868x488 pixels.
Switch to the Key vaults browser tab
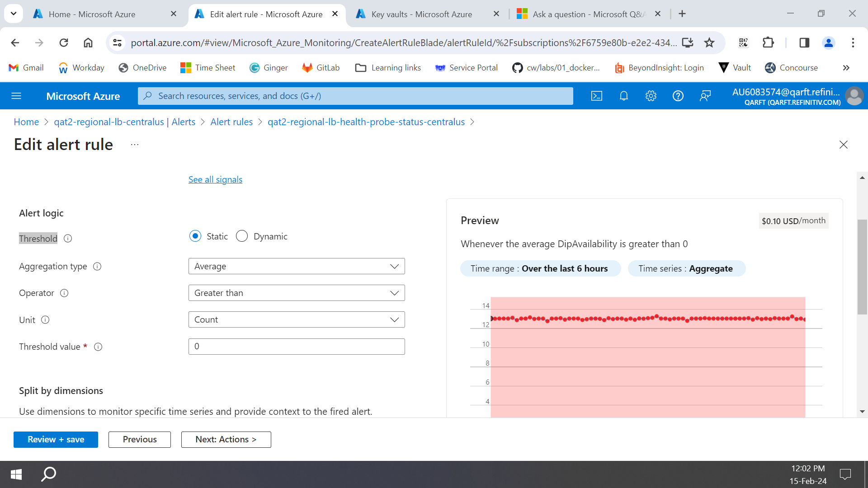[420, 14]
